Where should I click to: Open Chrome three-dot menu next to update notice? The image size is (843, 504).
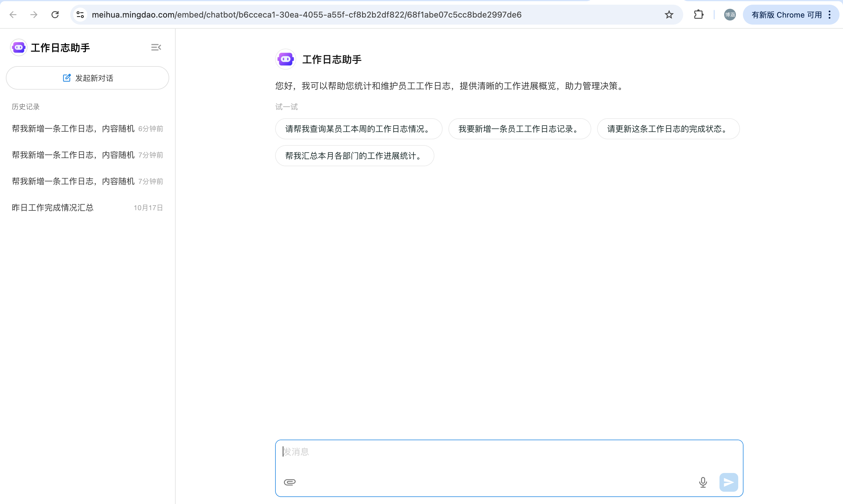click(830, 15)
